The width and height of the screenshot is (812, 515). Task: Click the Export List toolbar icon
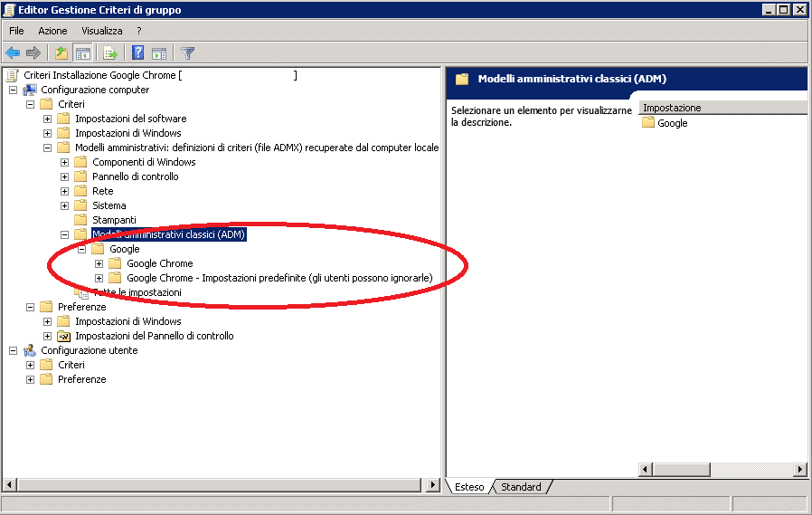click(x=110, y=52)
